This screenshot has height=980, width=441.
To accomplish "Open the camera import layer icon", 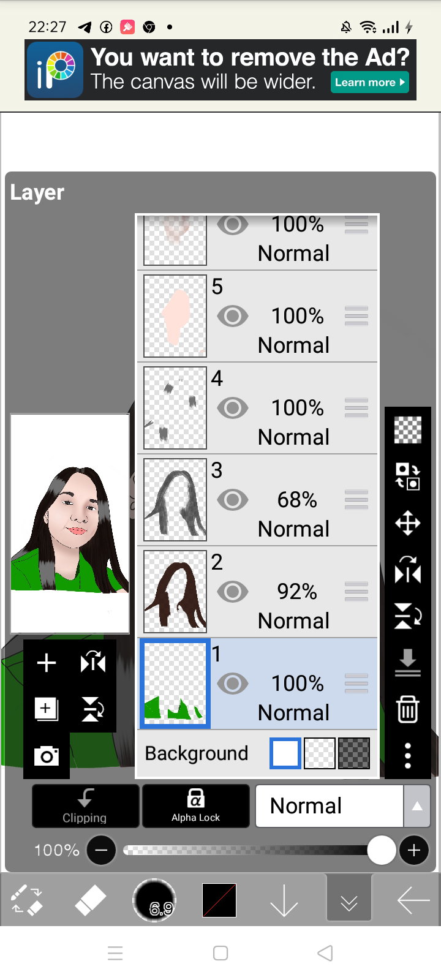I will pyautogui.click(x=47, y=756).
